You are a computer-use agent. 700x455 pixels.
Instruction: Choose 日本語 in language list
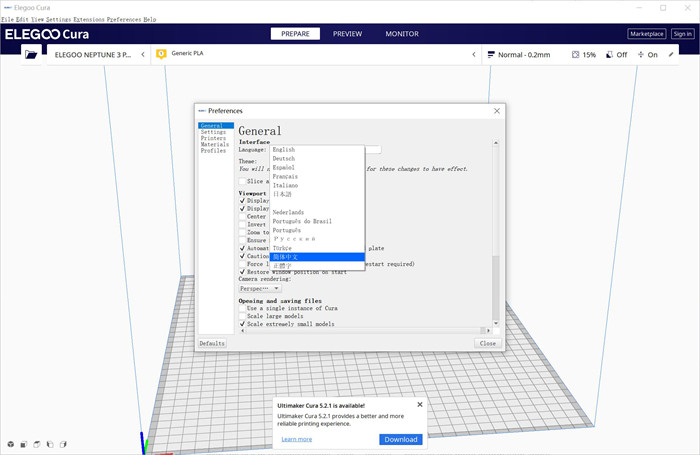[317, 194]
